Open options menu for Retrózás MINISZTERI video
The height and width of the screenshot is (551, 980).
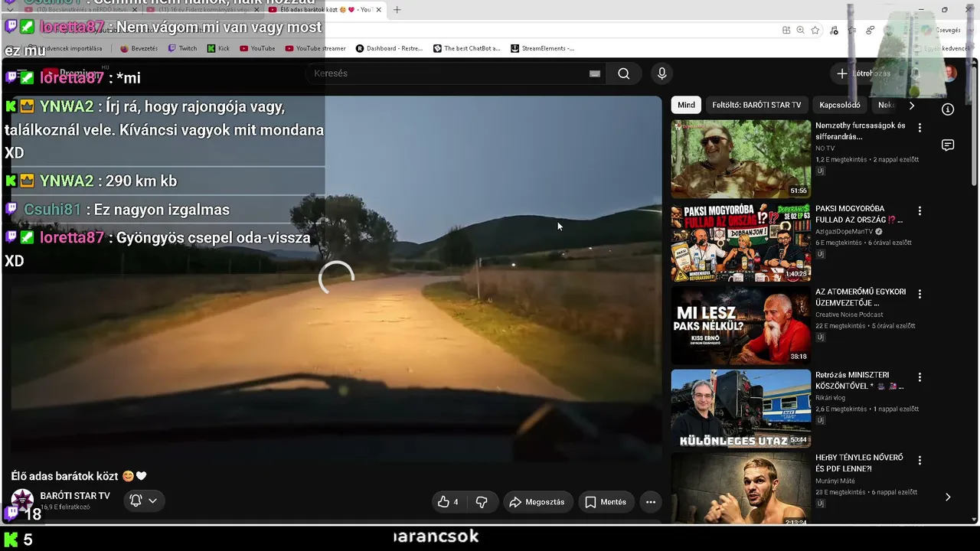920,377
